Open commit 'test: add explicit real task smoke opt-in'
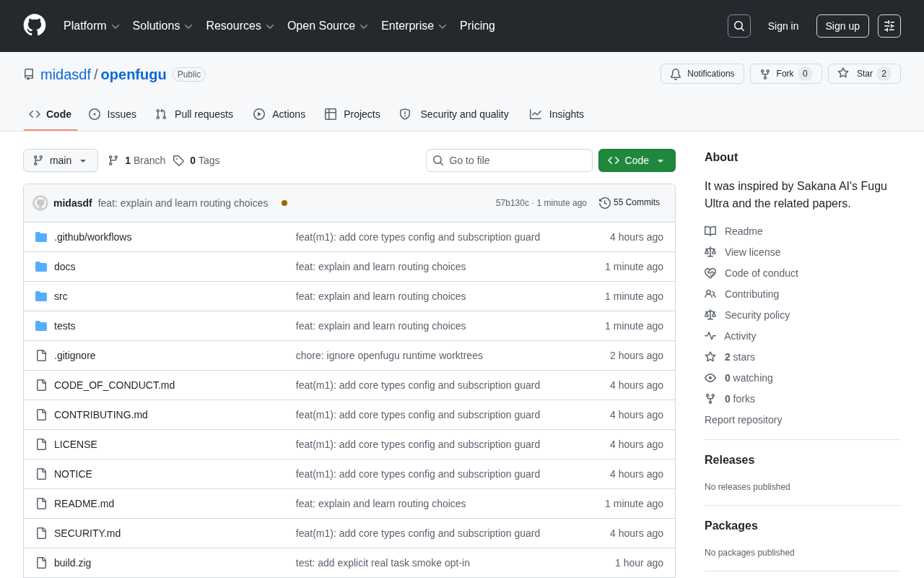This screenshot has width=924, height=578. pos(383,563)
